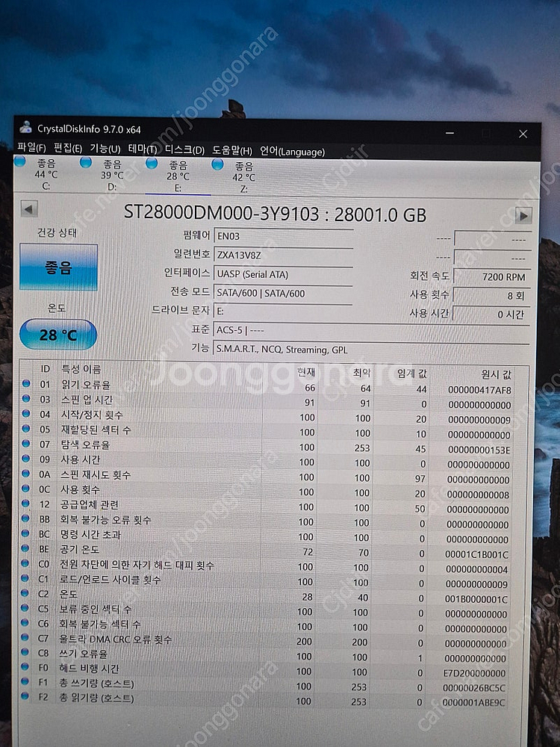Click the CrystalDiskInfo title bar icon
Screen dimensions: 560x747
point(25,128)
